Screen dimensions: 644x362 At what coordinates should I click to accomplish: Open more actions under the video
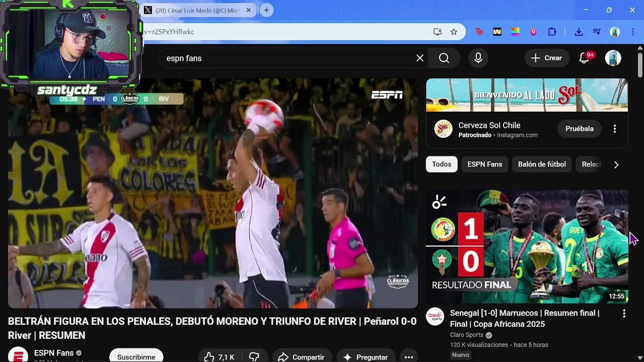tap(409, 357)
